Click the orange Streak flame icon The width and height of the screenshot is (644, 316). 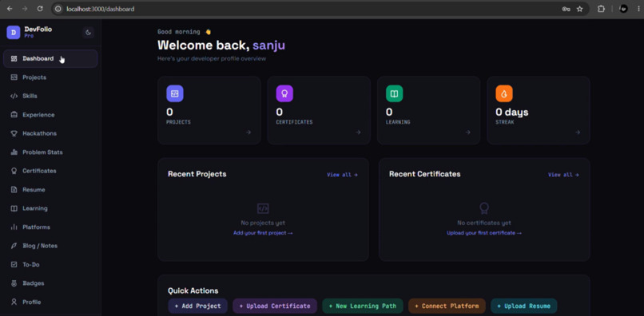pos(504,93)
